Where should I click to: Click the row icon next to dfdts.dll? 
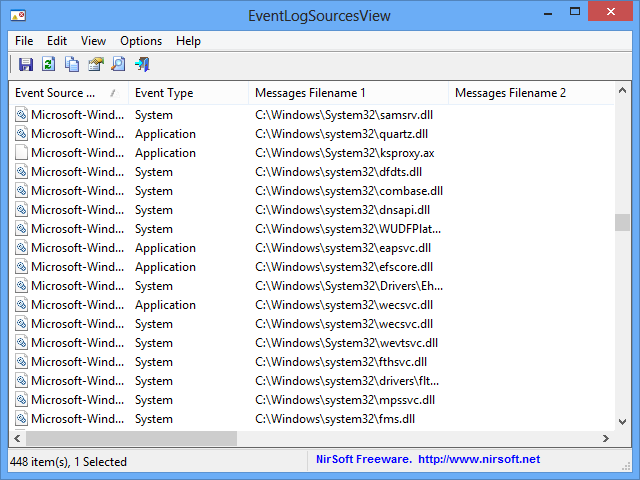click(21, 172)
